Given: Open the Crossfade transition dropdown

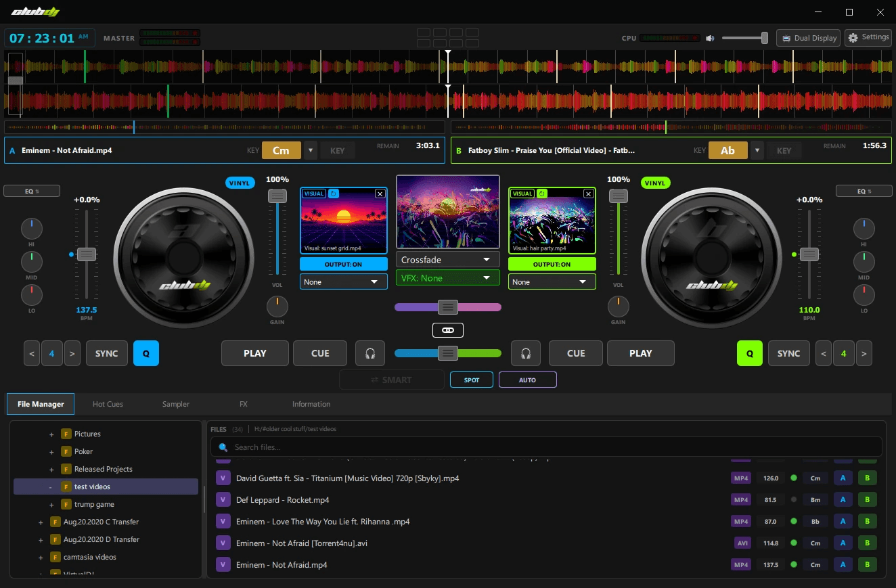Looking at the screenshot, I should click(448, 260).
